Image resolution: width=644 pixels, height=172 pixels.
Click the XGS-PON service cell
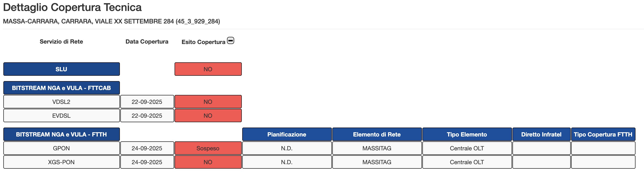click(x=61, y=162)
